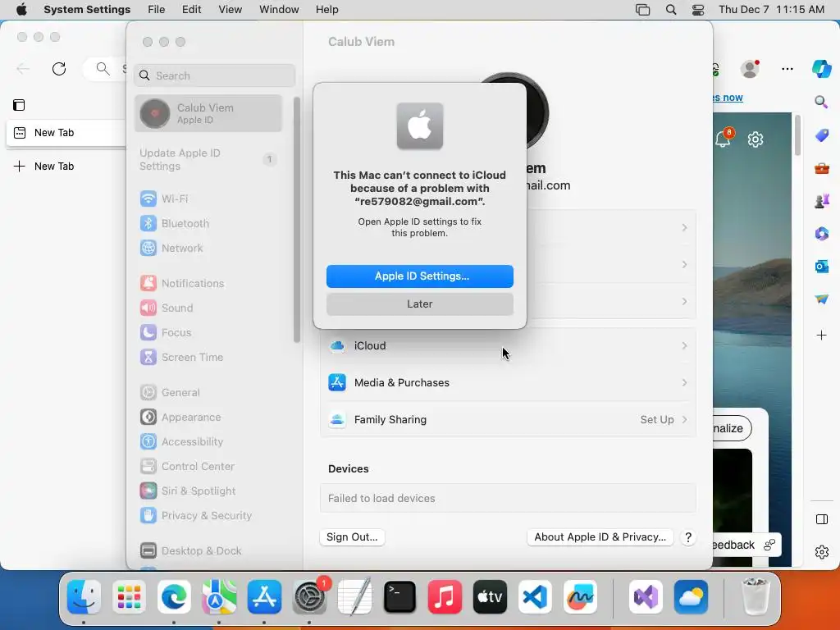Click Apple ID Settings… button

pyautogui.click(x=420, y=276)
